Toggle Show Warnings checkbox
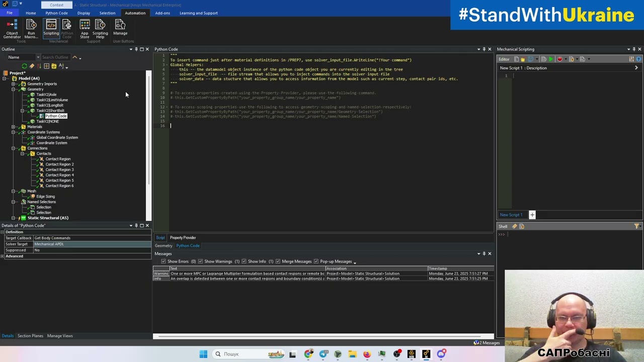 click(200, 261)
